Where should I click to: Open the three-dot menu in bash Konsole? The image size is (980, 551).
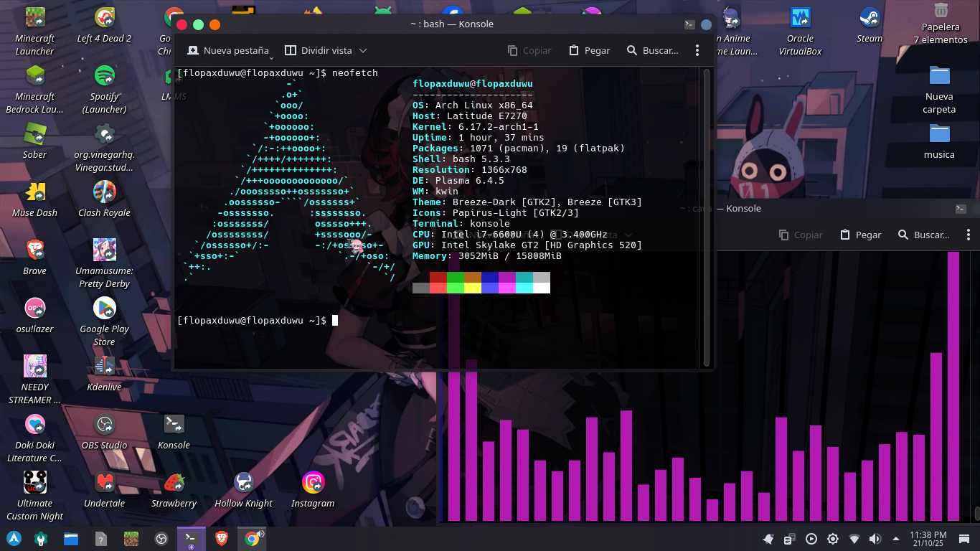coord(697,51)
